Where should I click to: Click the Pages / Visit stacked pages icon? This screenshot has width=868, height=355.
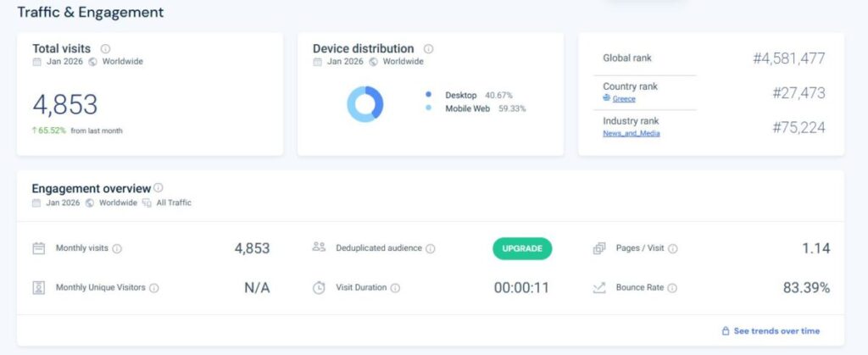(599, 248)
